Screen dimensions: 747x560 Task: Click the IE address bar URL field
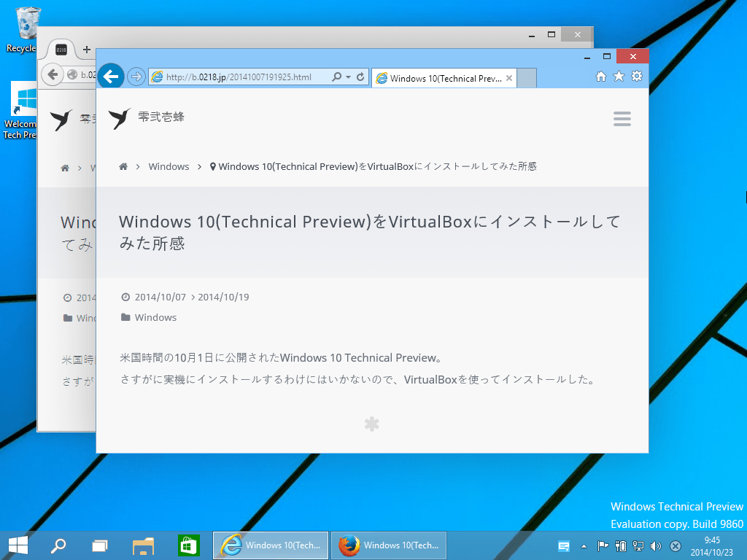coord(239,77)
